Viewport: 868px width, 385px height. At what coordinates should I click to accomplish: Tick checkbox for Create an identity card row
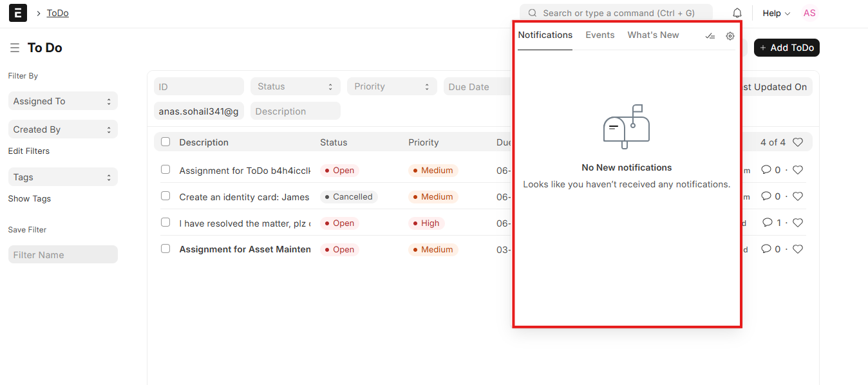[165, 196]
